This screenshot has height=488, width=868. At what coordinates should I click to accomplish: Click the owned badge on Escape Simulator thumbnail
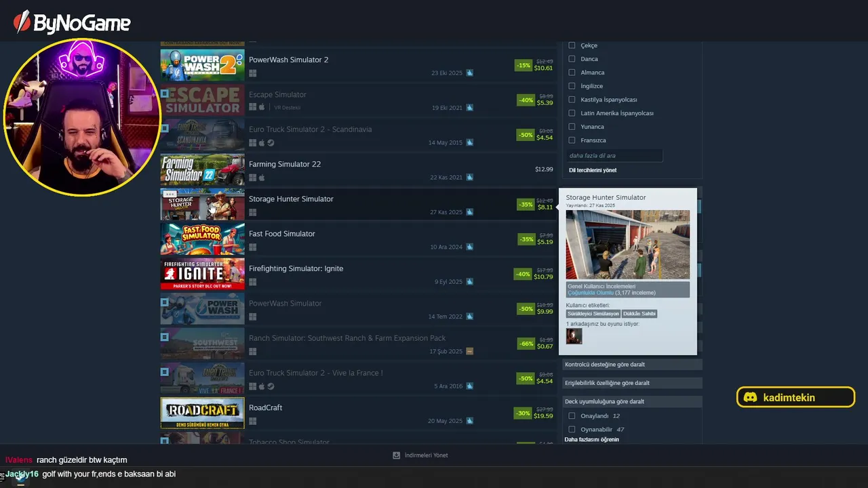click(165, 93)
